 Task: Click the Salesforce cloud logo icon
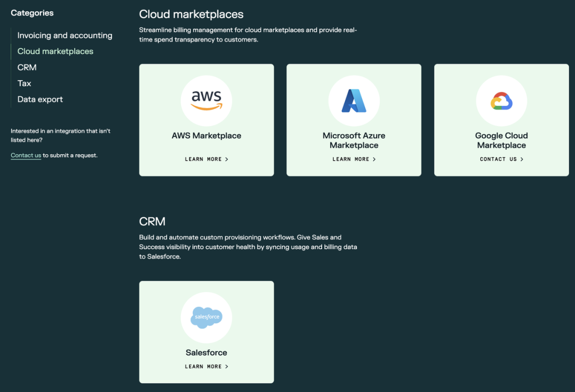[207, 317]
